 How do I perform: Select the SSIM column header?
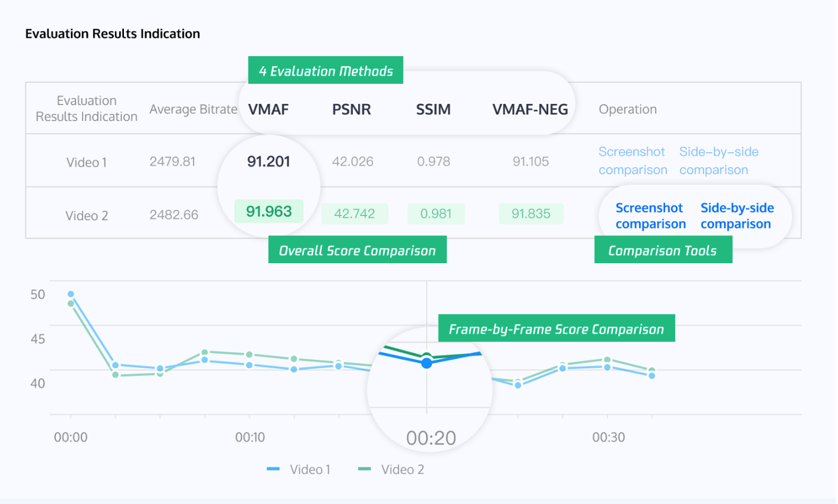pos(433,109)
